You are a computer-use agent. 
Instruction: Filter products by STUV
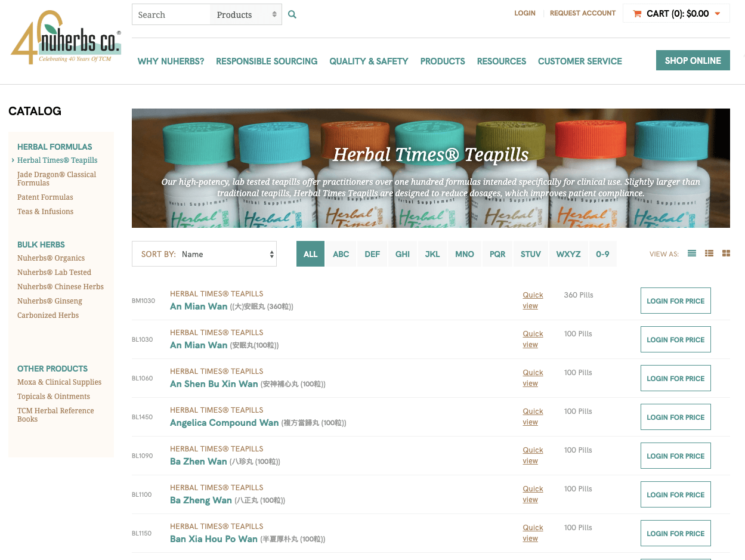point(531,254)
